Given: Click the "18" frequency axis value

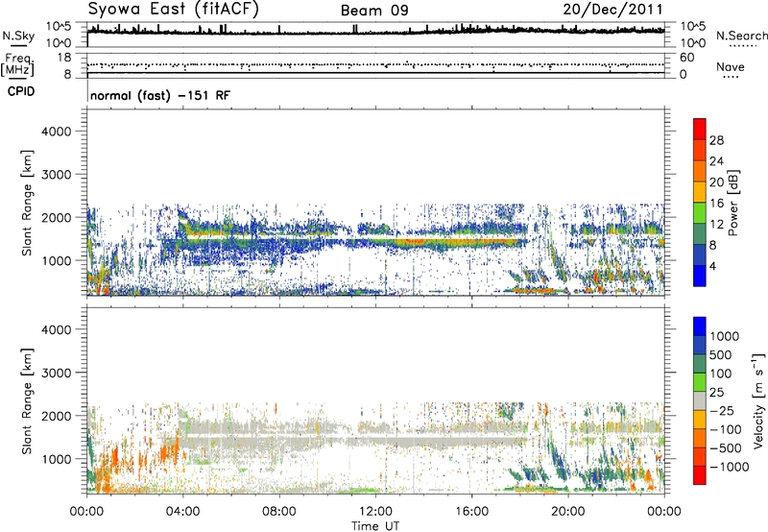Looking at the screenshot, I should pyautogui.click(x=64, y=58).
